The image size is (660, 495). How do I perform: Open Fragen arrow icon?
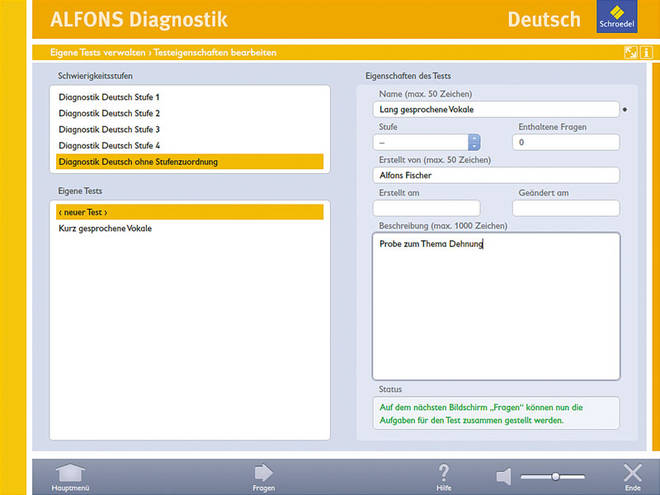(x=264, y=473)
